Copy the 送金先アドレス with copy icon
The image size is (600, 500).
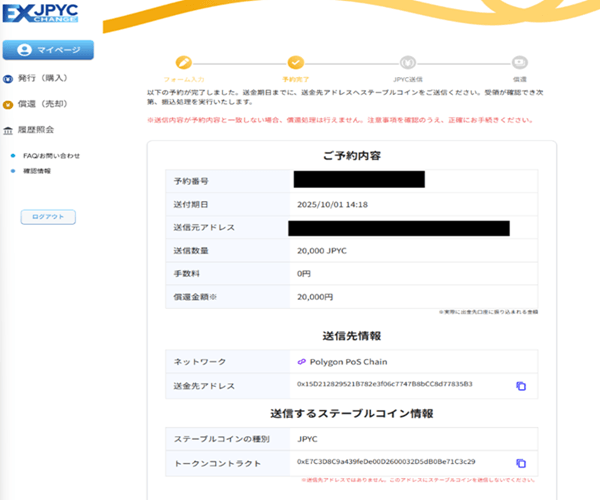click(521, 386)
